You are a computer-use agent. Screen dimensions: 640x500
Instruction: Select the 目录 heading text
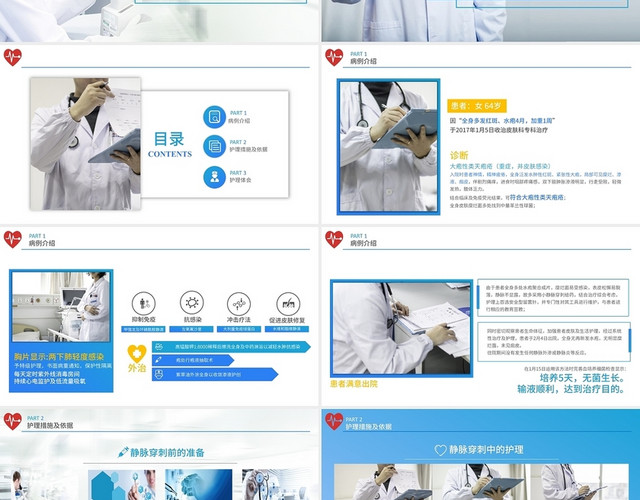click(169, 139)
